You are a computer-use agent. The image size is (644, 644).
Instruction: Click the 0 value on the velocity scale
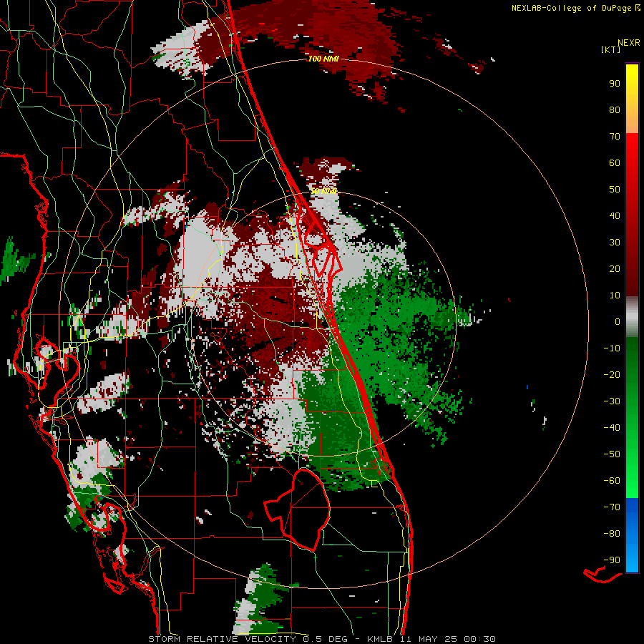click(x=618, y=321)
